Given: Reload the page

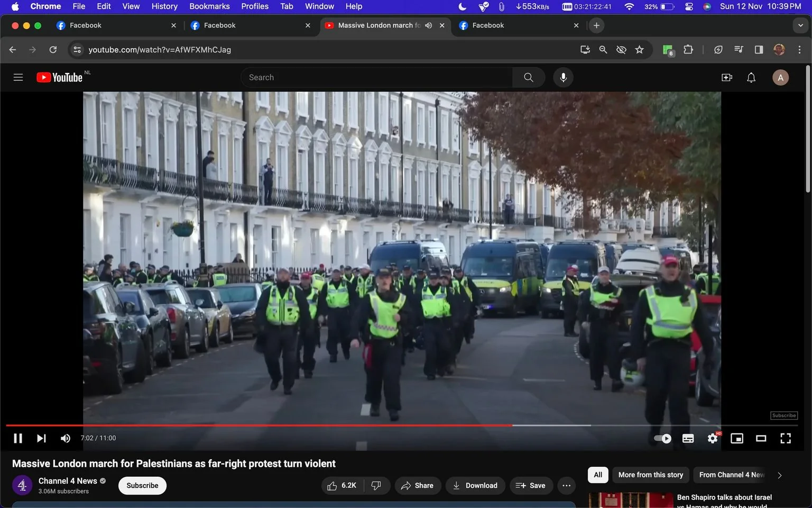Looking at the screenshot, I should 53,49.
